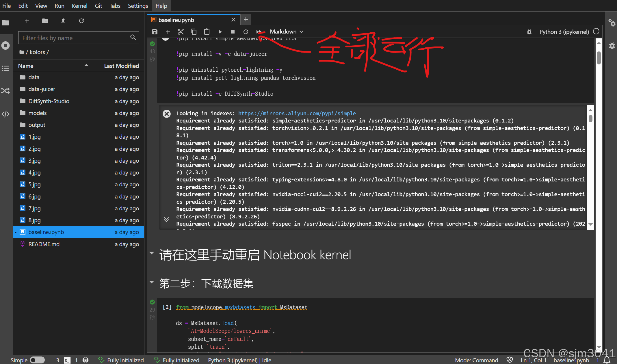Click the search icon in file filter
Viewport: 617px width, 364px height.
(133, 37)
